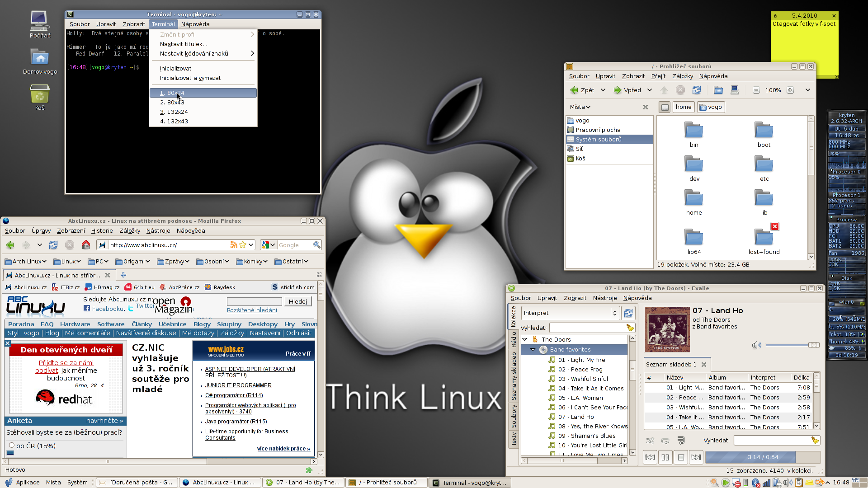
Task: Rescan Exaile collection with refresh icon
Action: coord(628,313)
